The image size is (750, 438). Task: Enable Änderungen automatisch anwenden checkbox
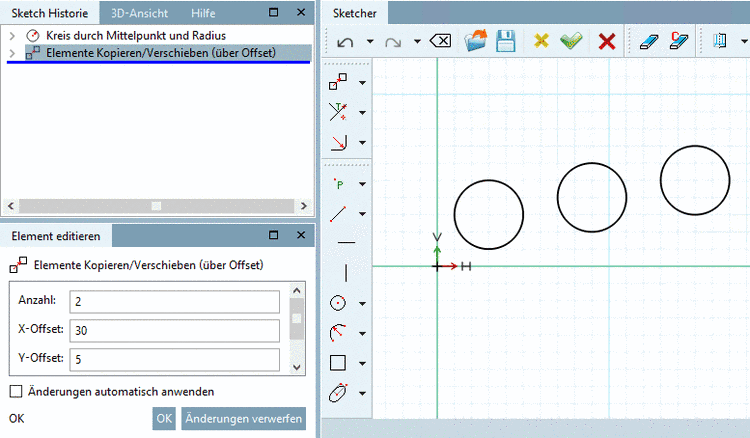coord(16,391)
